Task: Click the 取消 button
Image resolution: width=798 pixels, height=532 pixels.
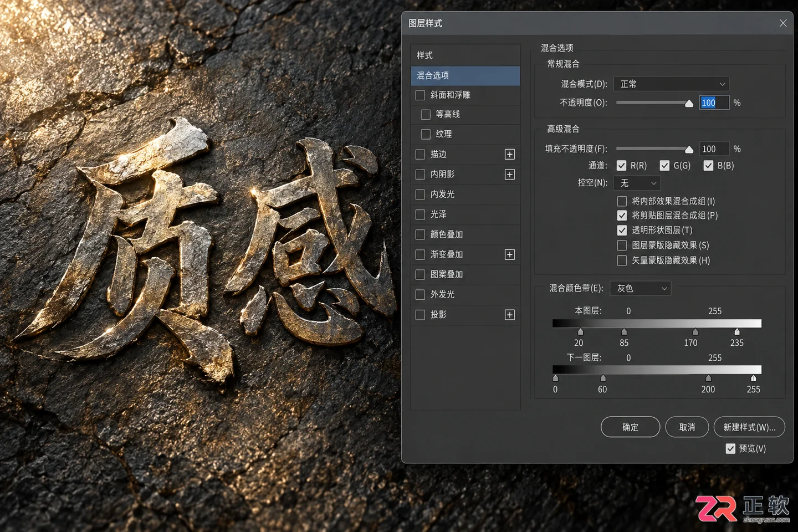Action: [x=687, y=427]
